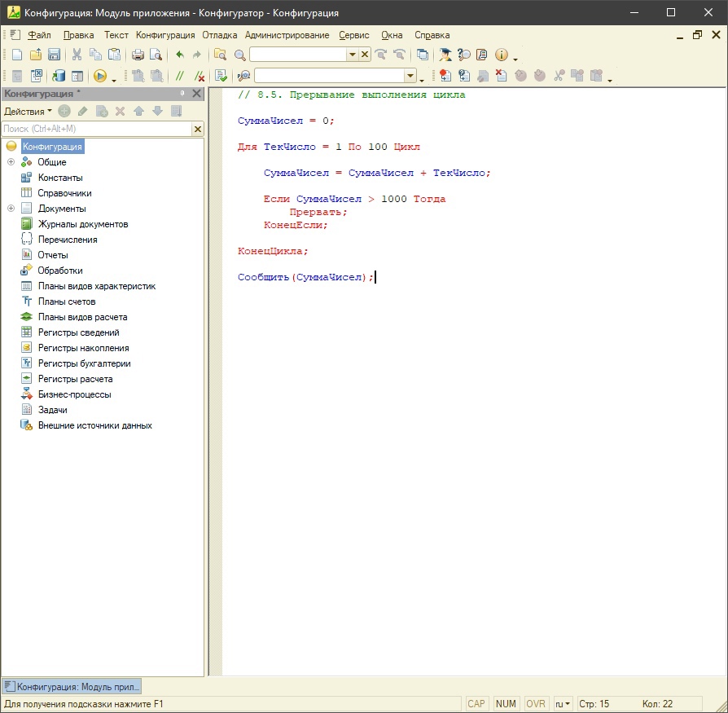This screenshot has width=728, height=713.
Task: Select Справочники in the tree
Action: pos(64,193)
